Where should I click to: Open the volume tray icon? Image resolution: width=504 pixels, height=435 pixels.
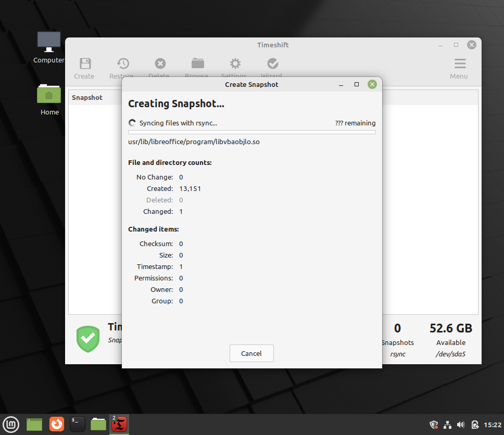click(461, 425)
